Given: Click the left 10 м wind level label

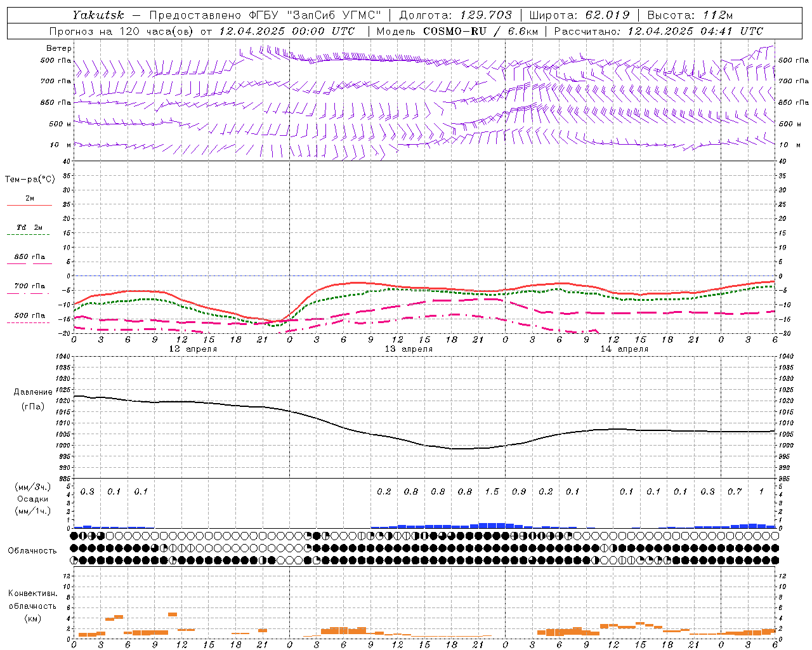Looking at the screenshot, I should [61, 145].
